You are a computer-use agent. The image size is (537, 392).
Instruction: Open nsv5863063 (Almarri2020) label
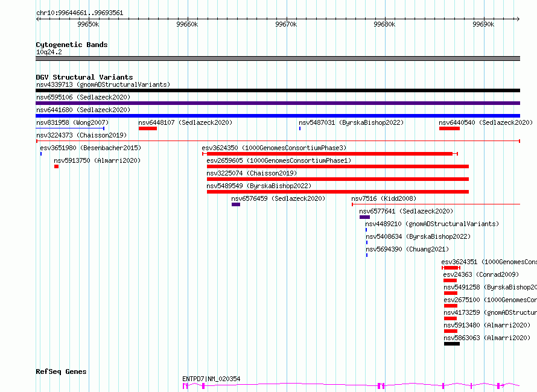click(487, 338)
